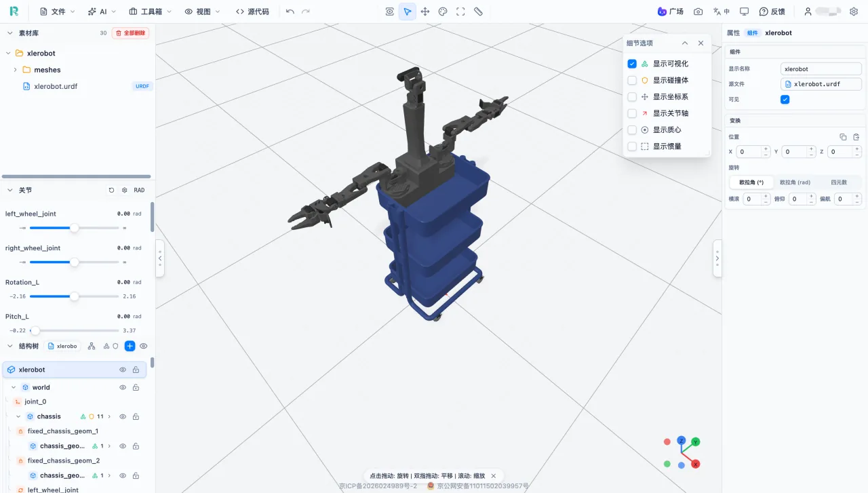Screen dimensions: 868x493
Task: Open the 视图 menu
Action: [x=203, y=12]
